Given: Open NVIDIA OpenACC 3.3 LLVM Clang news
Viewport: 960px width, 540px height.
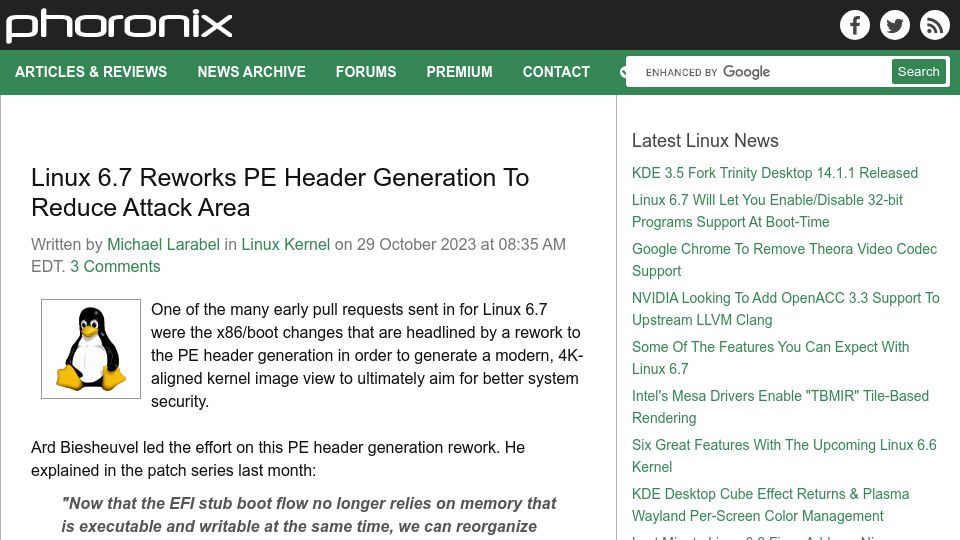Looking at the screenshot, I should click(786, 309).
